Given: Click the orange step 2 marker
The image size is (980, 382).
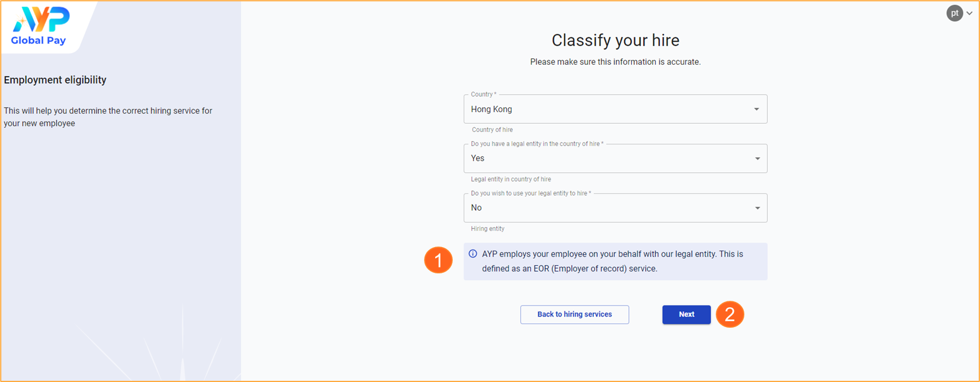Looking at the screenshot, I should tap(730, 314).
